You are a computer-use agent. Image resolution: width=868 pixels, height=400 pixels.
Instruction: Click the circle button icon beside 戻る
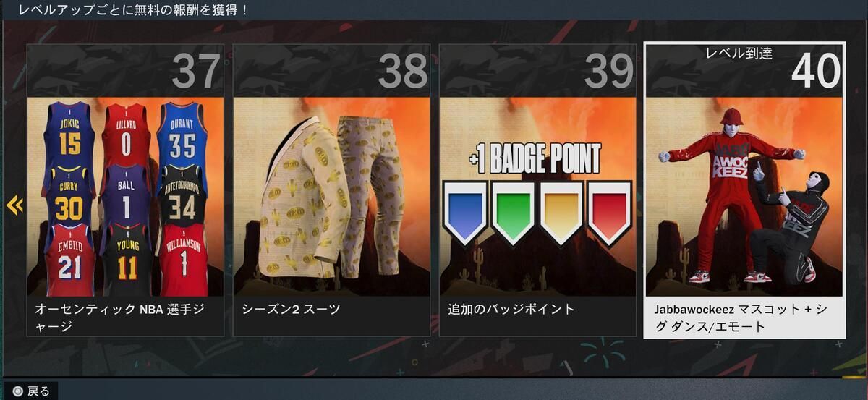click(18, 391)
